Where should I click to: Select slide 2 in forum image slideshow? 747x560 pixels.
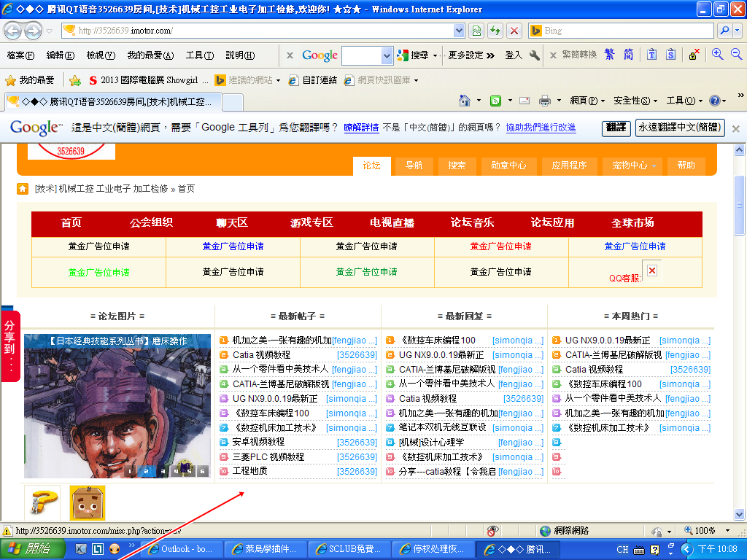pos(146,471)
